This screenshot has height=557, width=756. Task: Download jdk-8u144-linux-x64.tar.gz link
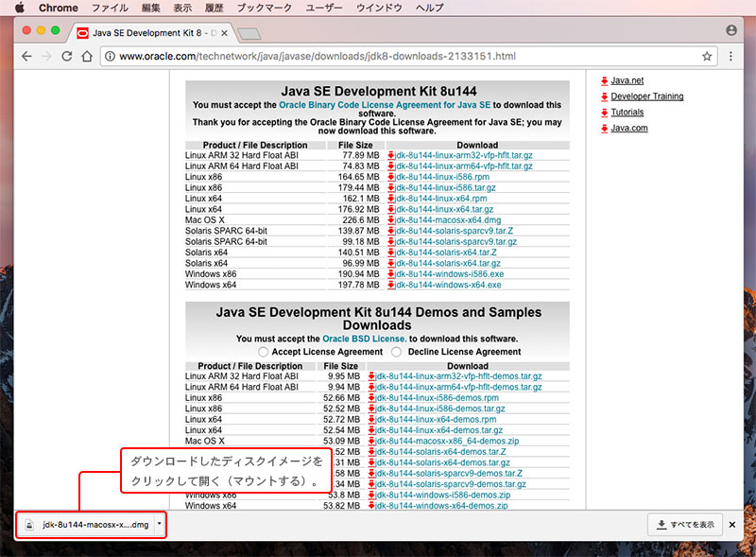point(444,210)
